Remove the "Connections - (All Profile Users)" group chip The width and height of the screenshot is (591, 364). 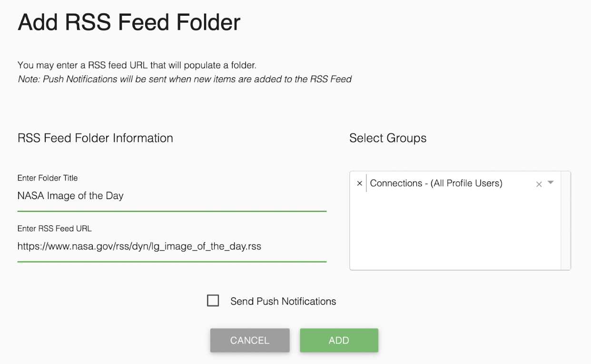tap(359, 183)
